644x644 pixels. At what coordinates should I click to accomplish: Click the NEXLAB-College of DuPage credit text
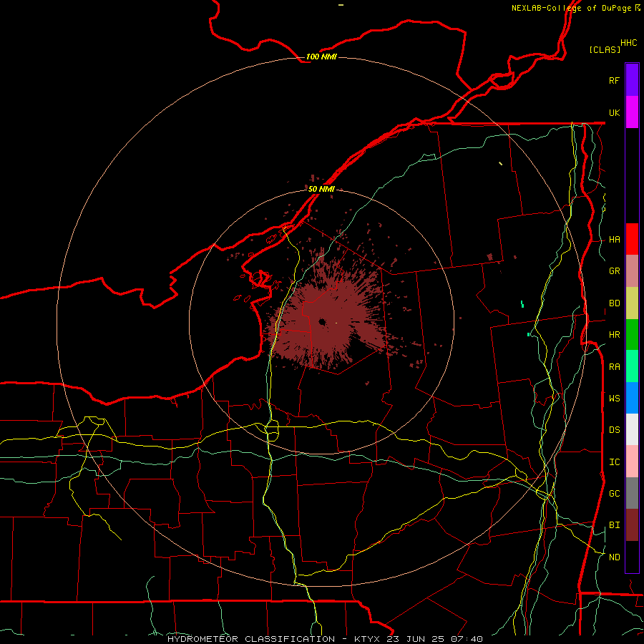571,8
